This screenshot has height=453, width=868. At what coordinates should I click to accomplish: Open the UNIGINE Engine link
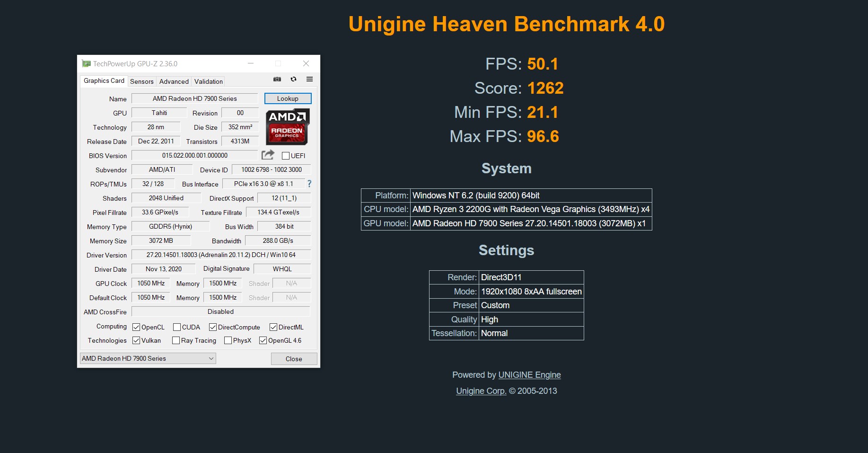(529, 375)
